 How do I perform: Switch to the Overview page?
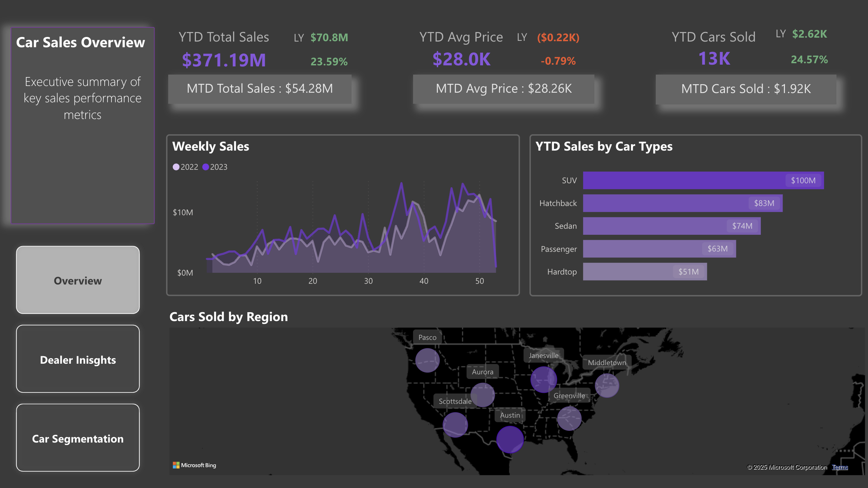tap(77, 281)
